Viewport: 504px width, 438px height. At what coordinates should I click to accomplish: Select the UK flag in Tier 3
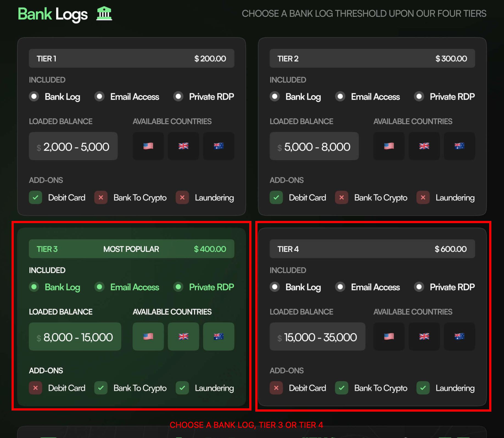pyautogui.click(x=183, y=336)
